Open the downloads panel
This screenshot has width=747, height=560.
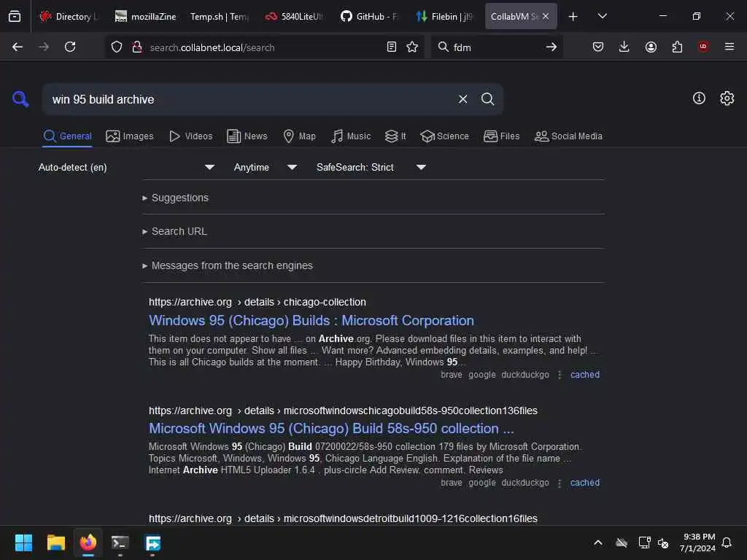coord(624,47)
